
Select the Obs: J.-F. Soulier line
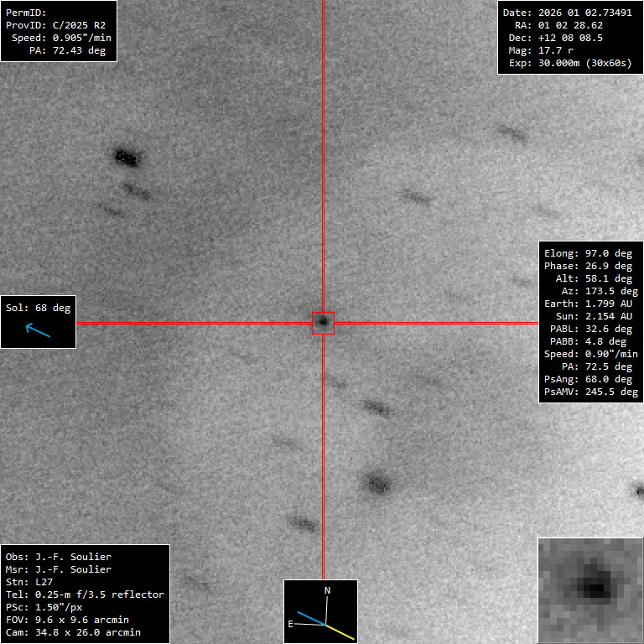(x=59, y=557)
